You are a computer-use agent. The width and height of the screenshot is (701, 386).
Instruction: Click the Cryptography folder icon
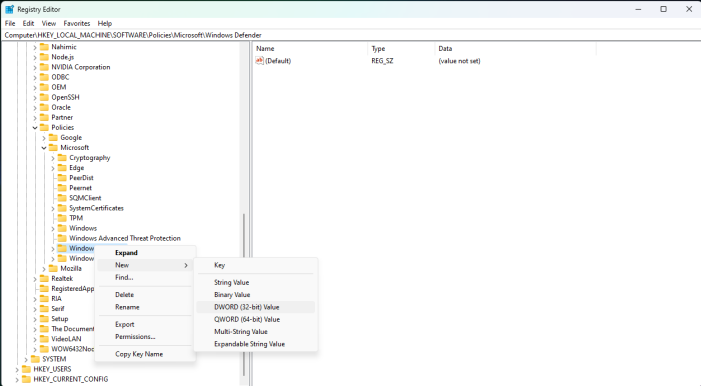point(62,157)
